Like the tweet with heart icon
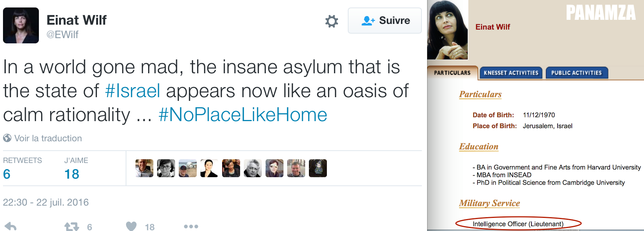 tap(131, 226)
